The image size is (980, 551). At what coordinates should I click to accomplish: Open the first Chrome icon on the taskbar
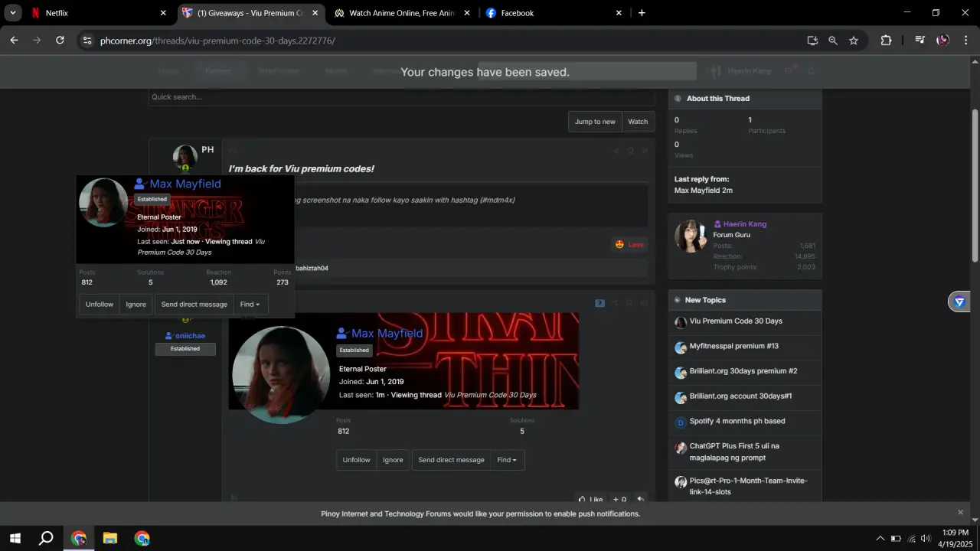78,539
